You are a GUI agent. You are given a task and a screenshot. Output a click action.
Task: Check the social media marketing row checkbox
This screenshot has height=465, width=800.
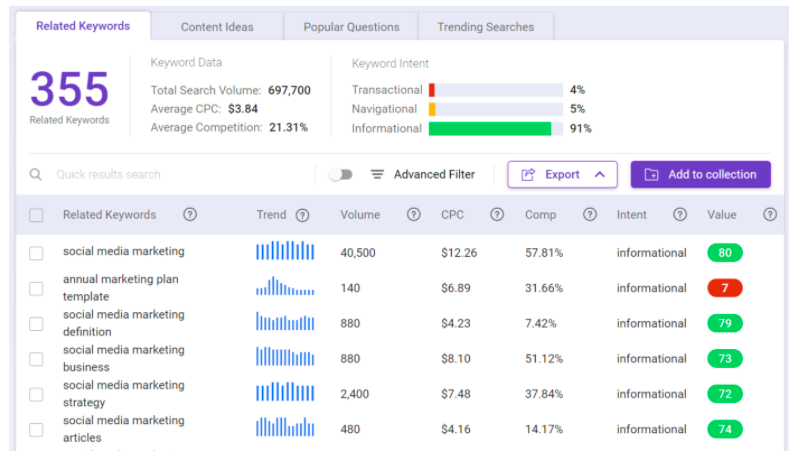click(x=36, y=253)
